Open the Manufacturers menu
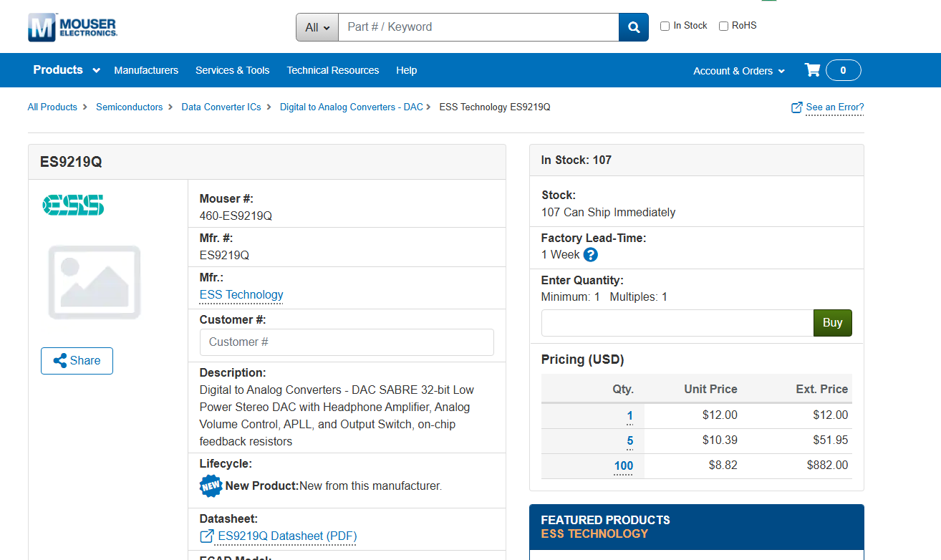 coord(146,70)
